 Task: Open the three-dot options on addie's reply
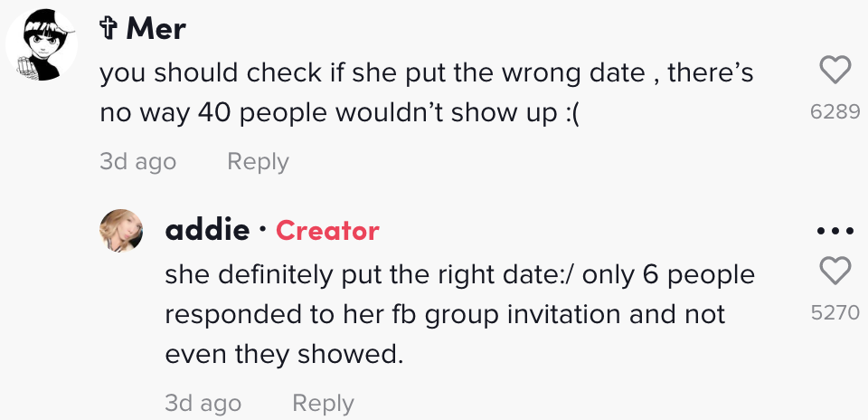[835, 231]
